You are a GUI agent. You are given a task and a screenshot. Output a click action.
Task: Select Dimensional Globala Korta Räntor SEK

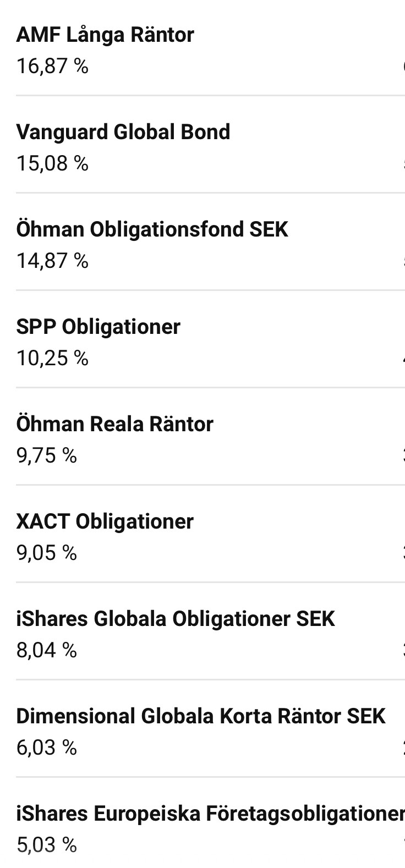coord(201,716)
